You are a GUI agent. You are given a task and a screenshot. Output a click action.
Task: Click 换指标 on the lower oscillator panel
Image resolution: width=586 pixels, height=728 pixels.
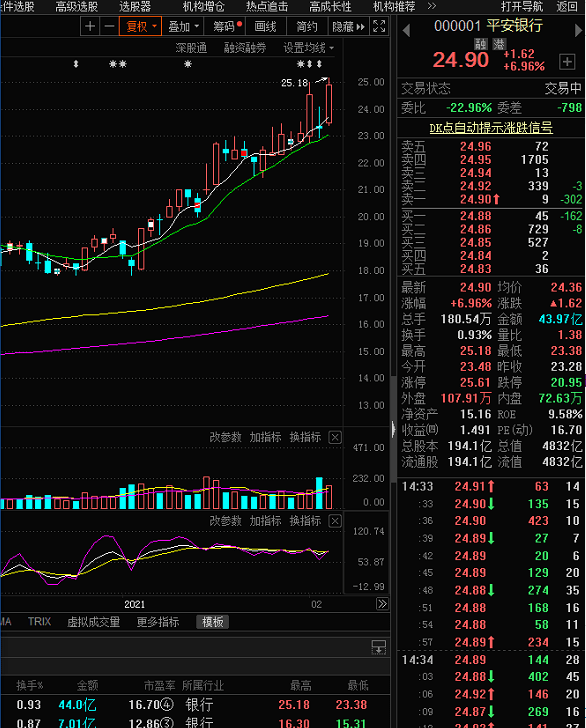(305, 521)
